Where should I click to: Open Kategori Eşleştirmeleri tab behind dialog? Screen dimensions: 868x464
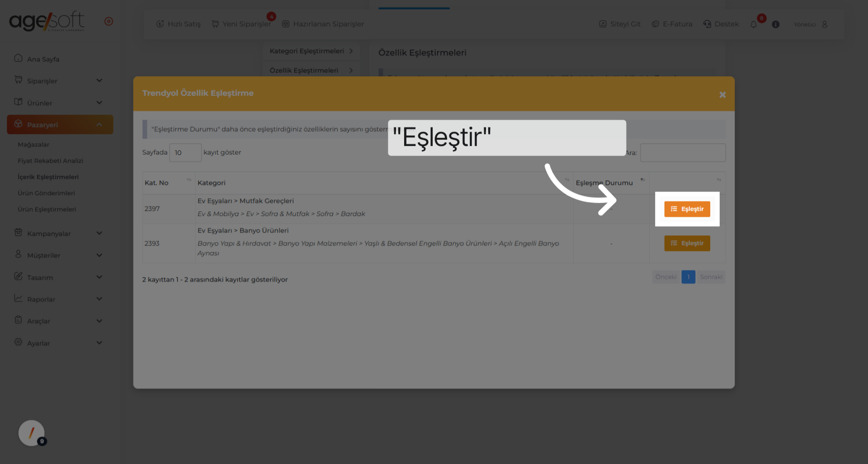(311, 51)
